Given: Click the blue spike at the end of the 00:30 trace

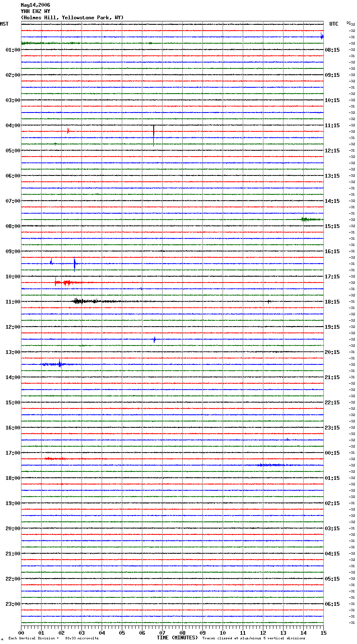Looking at the screenshot, I should [x=322, y=36].
